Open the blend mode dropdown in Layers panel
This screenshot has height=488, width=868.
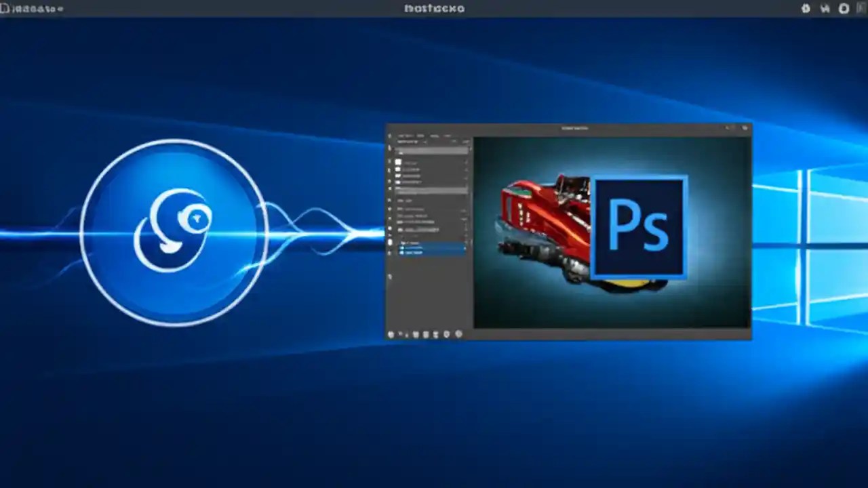tap(407, 143)
